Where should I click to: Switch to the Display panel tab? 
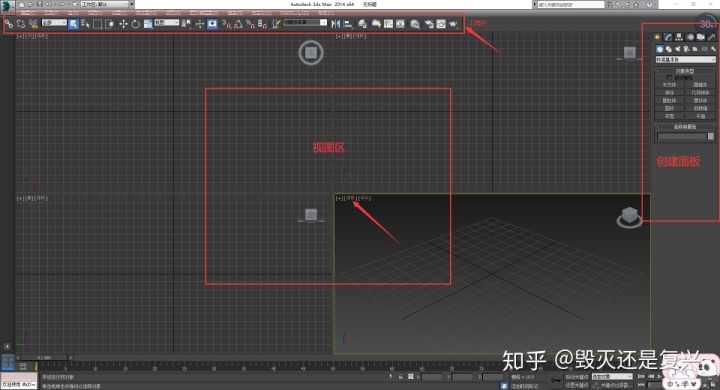701,37
